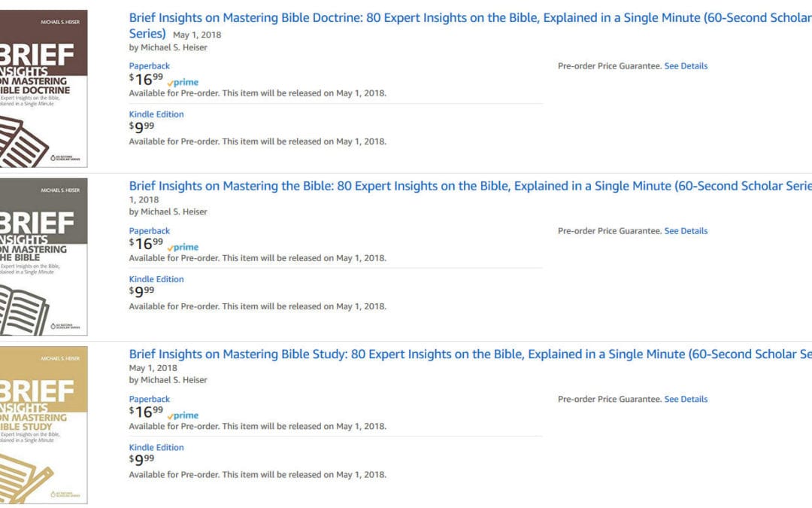Select Paperback format for Mastering the Bible
The height and width of the screenshot is (508, 812).
150,231
